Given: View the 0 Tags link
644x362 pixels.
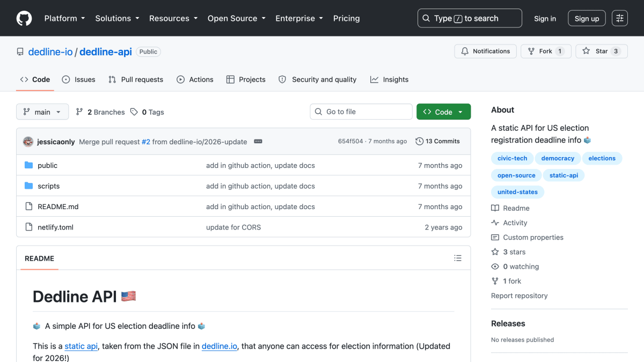Looking at the screenshot, I should coord(147,112).
